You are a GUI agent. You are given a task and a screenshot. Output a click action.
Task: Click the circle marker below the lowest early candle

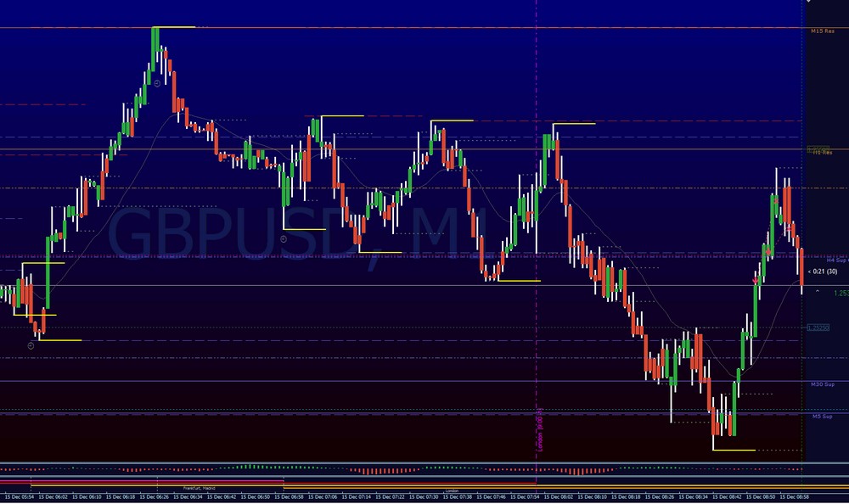[31, 346]
